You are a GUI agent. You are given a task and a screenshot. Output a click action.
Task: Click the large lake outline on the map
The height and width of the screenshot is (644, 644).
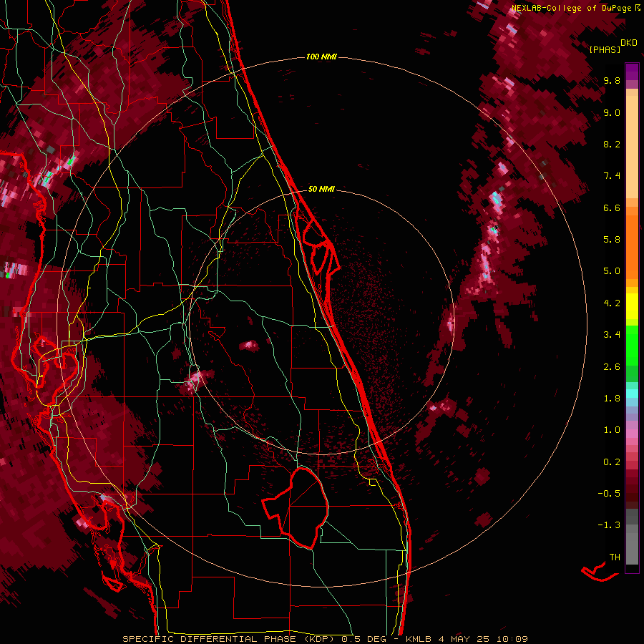296,509
